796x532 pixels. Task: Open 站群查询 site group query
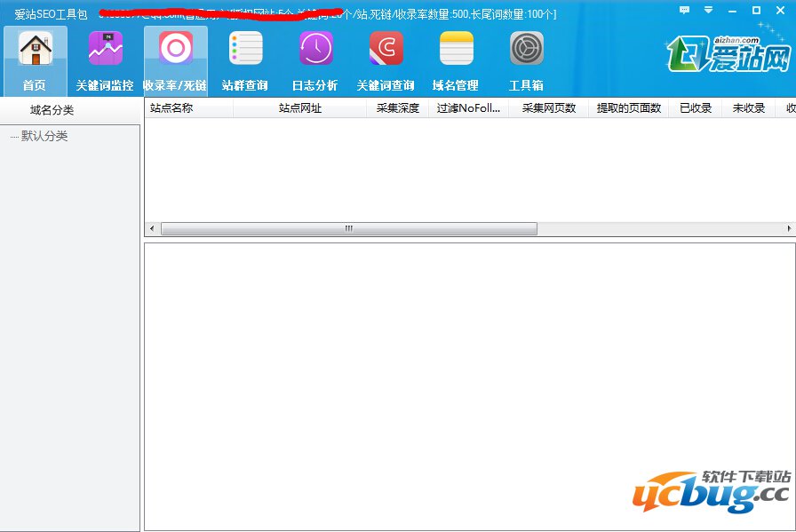[245, 60]
